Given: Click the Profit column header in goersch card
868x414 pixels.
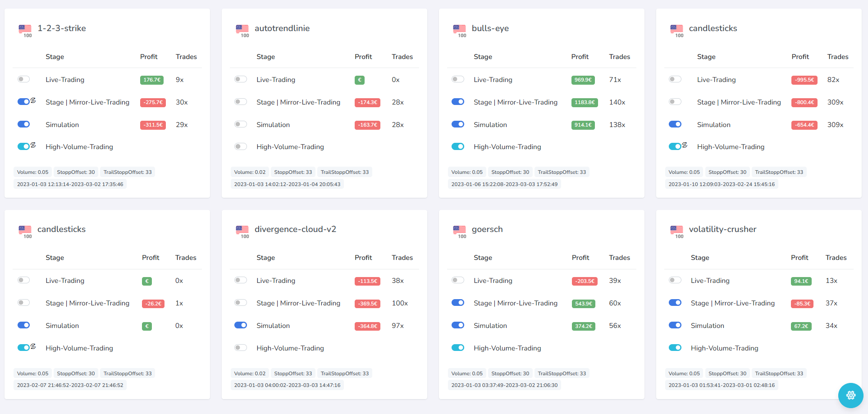Looking at the screenshot, I should pos(580,258).
